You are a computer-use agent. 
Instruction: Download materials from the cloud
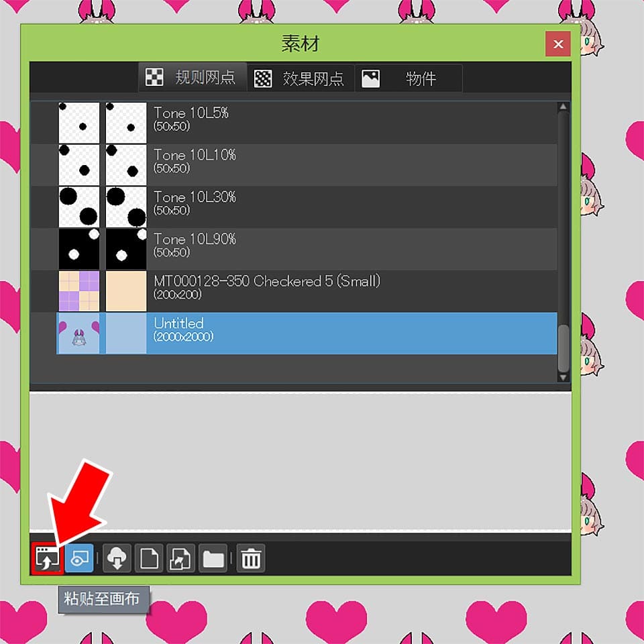pyautogui.click(x=117, y=558)
